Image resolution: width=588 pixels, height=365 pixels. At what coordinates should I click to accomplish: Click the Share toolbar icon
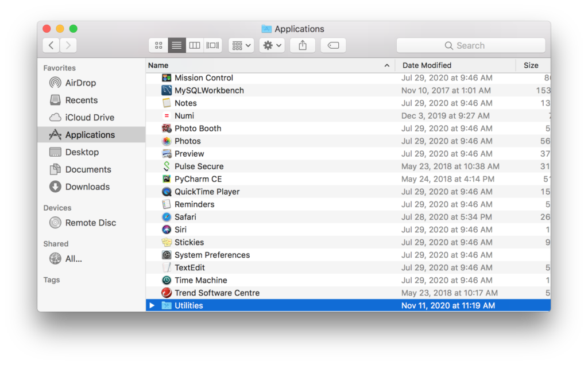(303, 45)
